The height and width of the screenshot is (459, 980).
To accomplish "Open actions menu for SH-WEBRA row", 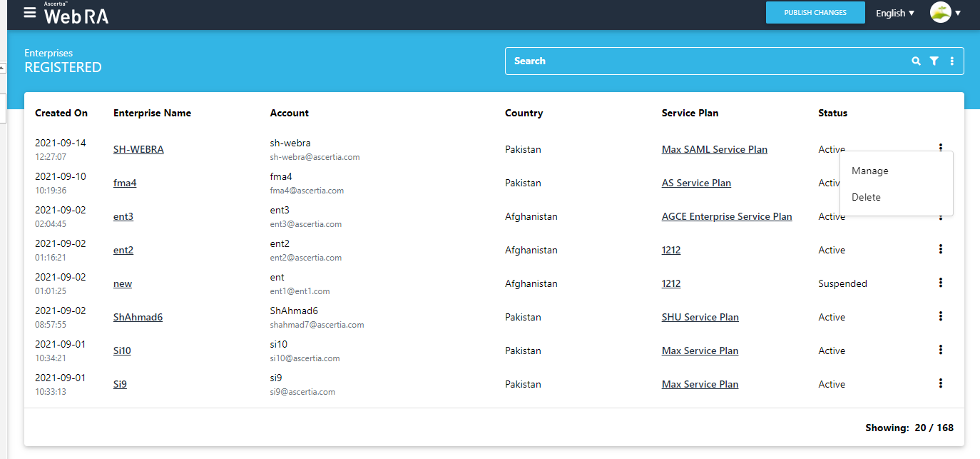I will pos(940,148).
